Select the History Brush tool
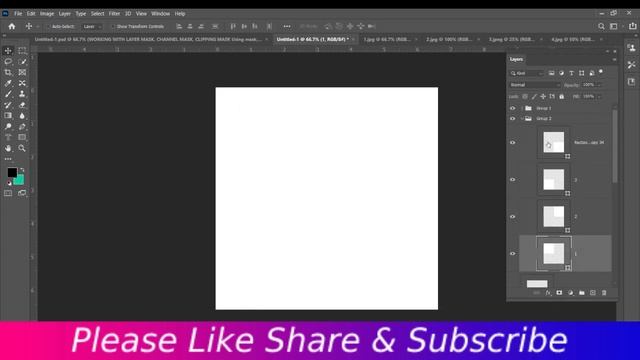 8,105
